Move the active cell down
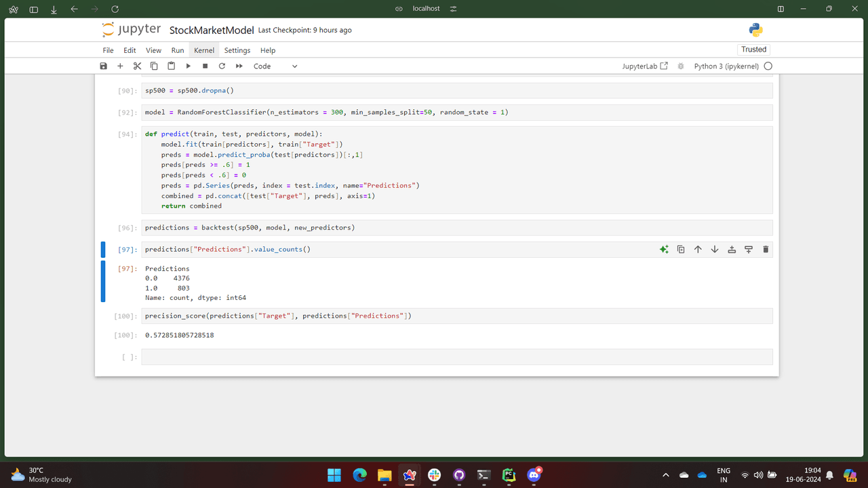 click(x=715, y=250)
